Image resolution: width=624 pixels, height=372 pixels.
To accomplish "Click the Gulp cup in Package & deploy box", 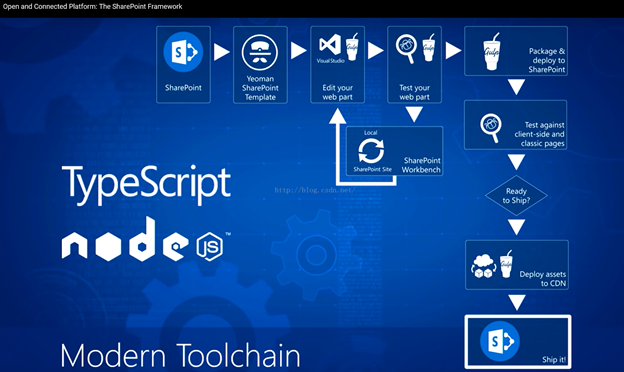I will (x=492, y=51).
